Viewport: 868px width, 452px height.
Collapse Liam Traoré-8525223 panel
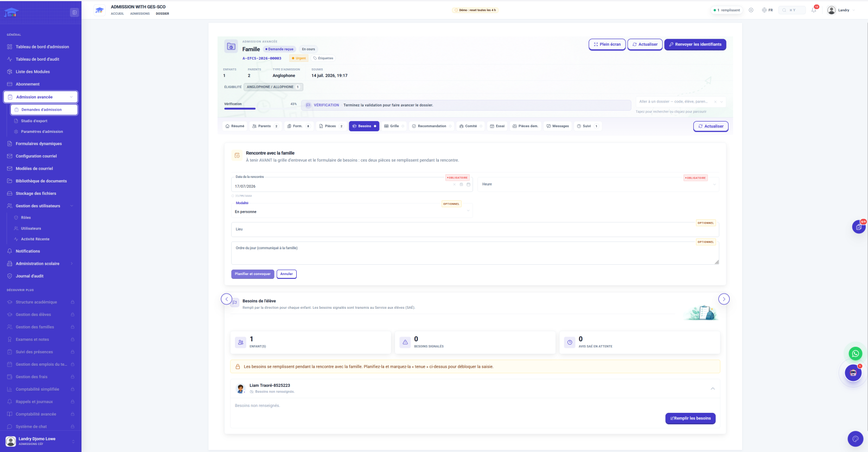coord(713,389)
